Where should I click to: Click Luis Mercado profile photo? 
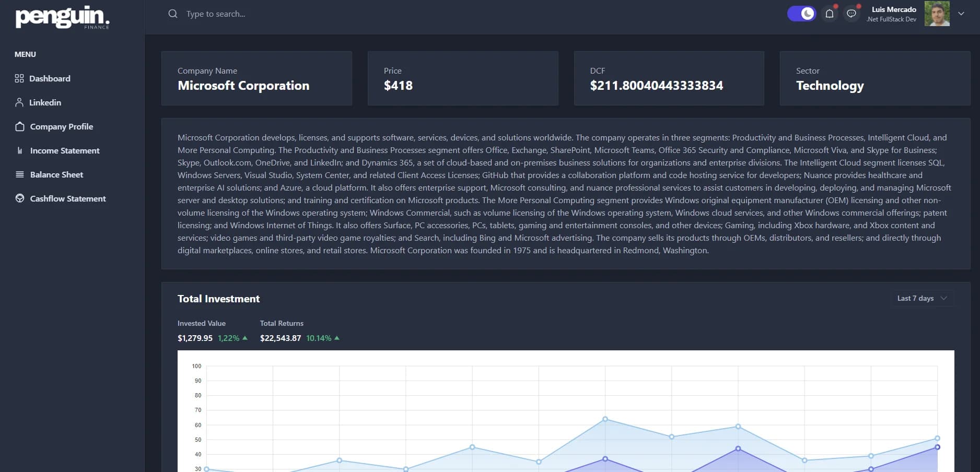pyautogui.click(x=937, y=14)
